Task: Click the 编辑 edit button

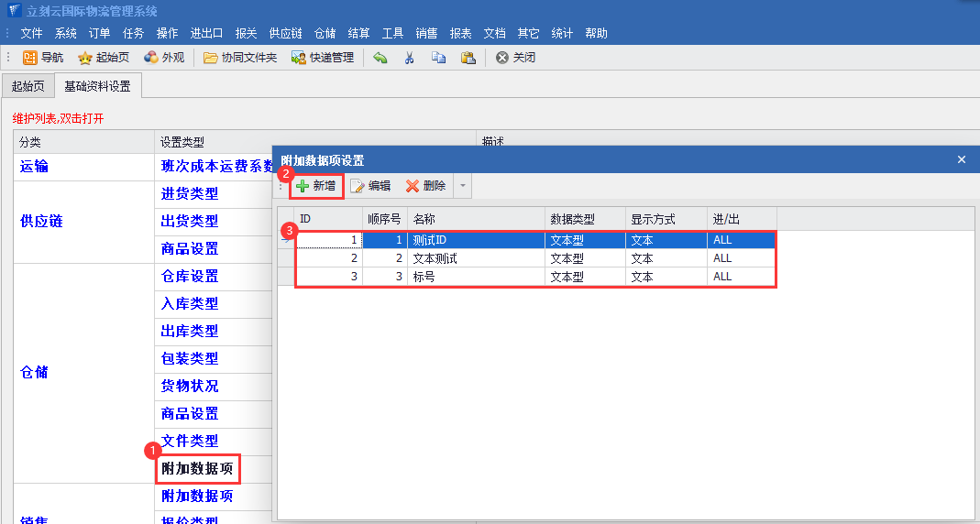Action: click(x=370, y=186)
